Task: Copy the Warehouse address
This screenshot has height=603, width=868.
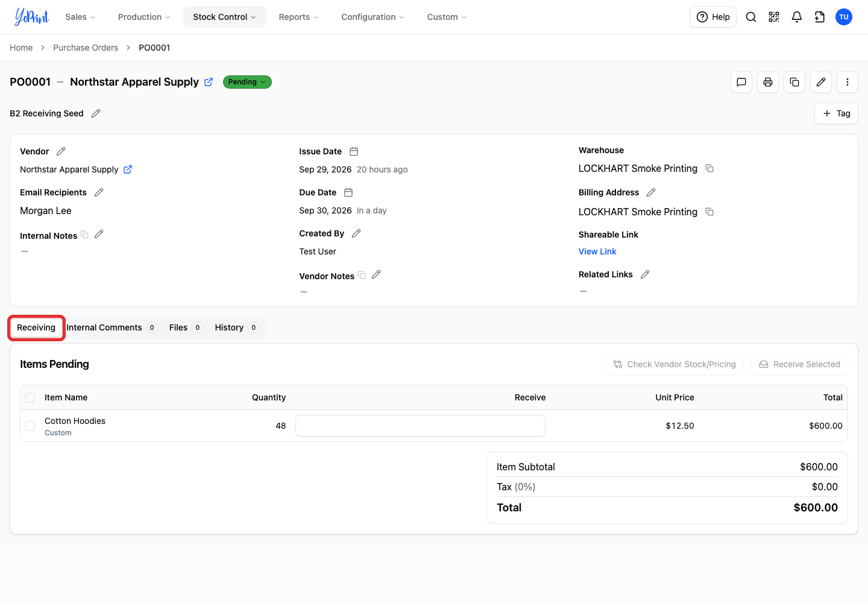Action: click(x=709, y=168)
